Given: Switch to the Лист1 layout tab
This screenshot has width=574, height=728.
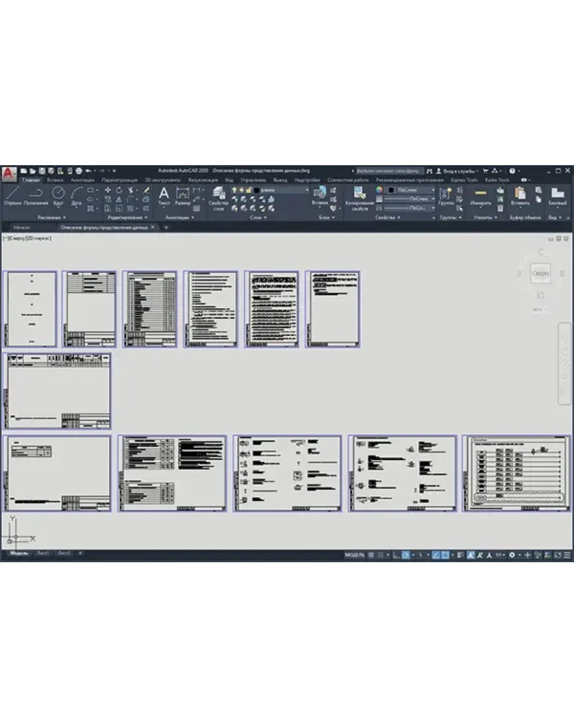Looking at the screenshot, I should click(42, 553).
